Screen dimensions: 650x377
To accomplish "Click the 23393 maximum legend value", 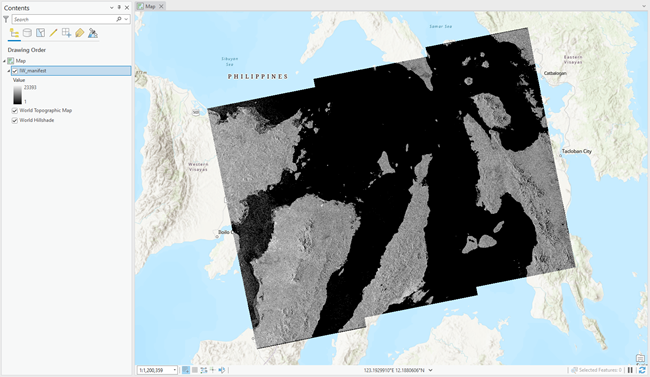I will 30,88.
